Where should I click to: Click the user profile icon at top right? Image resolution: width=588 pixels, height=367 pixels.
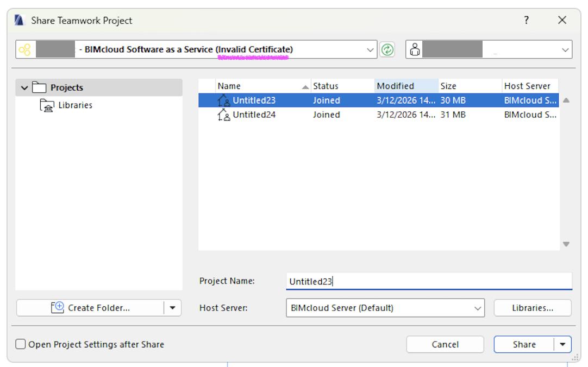[415, 49]
